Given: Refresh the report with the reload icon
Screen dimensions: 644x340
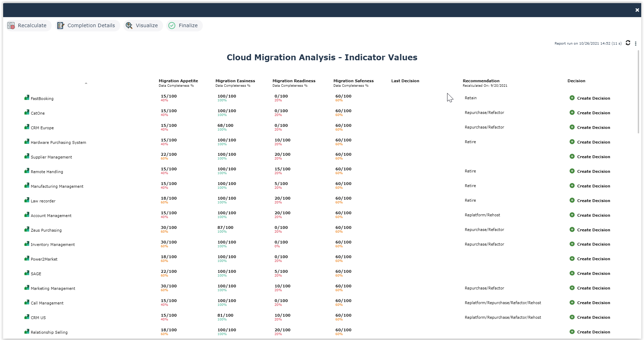Looking at the screenshot, I should click(628, 43).
